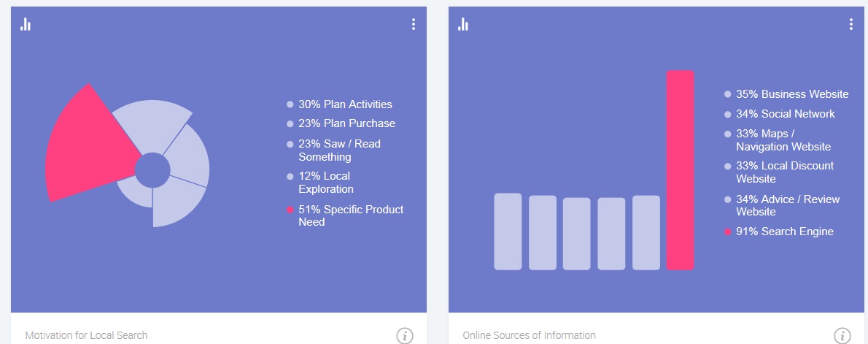
Task: Toggle the 51% Specific Product Need legend item
Action: click(x=350, y=215)
